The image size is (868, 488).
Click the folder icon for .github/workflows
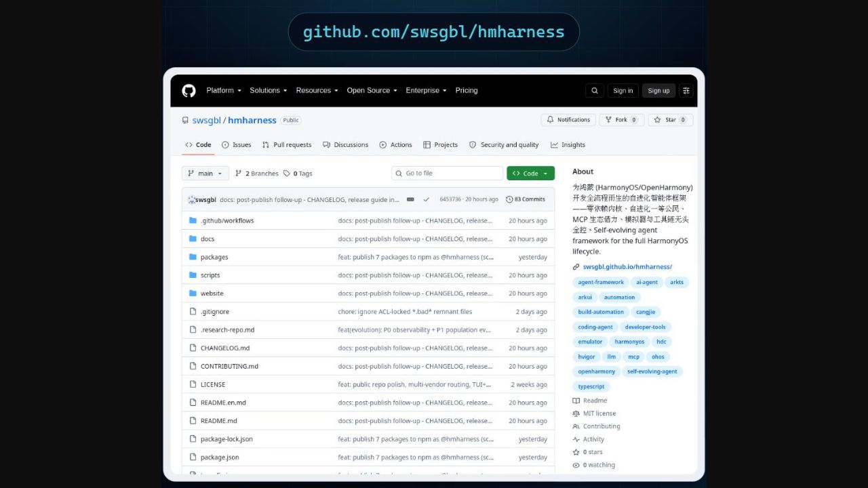tap(193, 221)
